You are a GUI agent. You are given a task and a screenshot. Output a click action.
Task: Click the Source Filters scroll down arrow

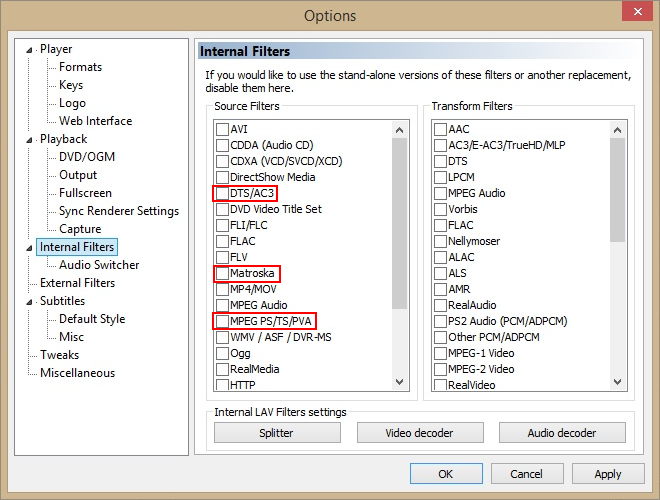click(399, 382)
